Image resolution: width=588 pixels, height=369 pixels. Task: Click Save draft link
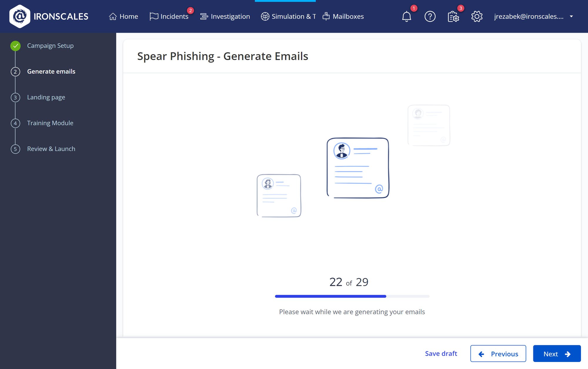(441, 353)
